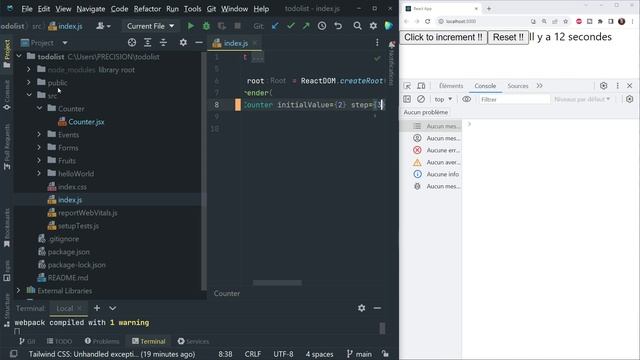Start debugging with the bug icon
Image resolution: width=640 pixels, height=360 pixels.
206,26
